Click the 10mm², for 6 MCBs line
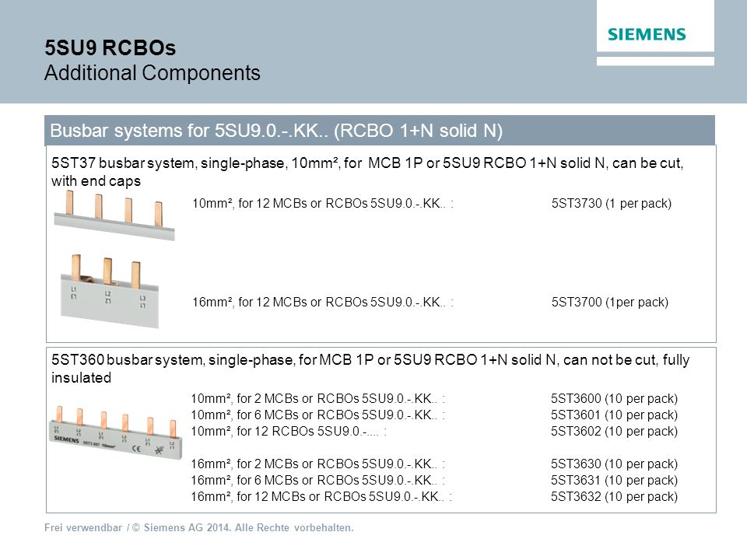 pyautogui.click(x=317, y=415)
